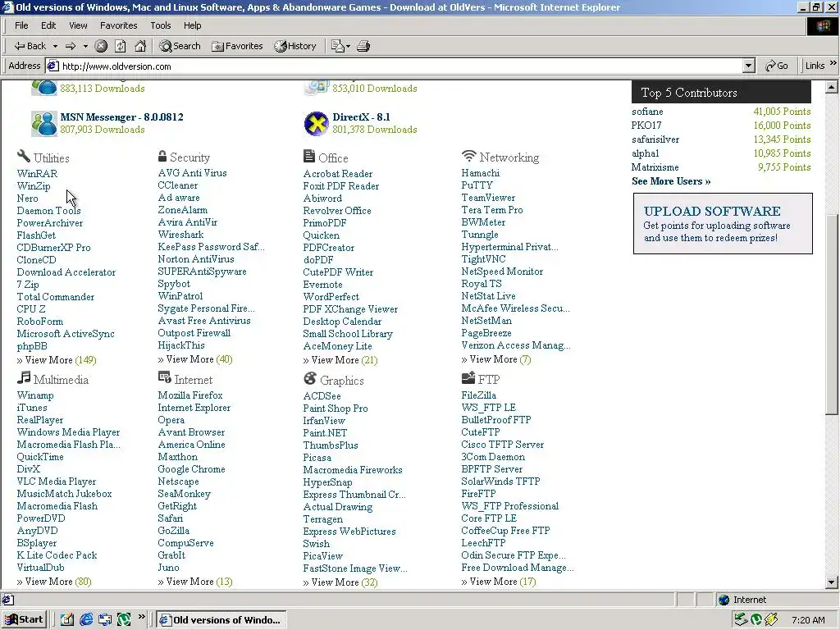The width and height of the screenshot is (840, 630).
Task: Open the Favorites toolbar button
Action: [x=237, y=46]
